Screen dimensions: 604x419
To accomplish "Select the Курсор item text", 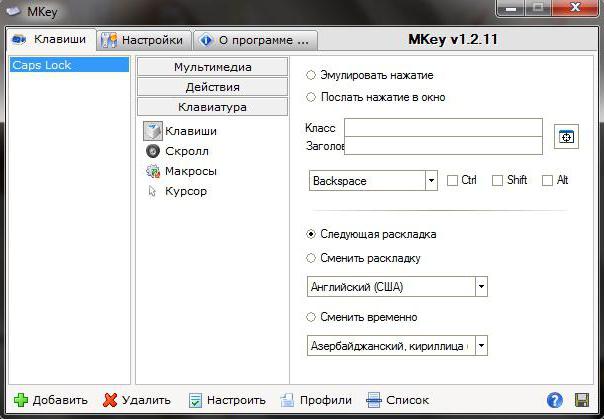I will click(186, 191).
